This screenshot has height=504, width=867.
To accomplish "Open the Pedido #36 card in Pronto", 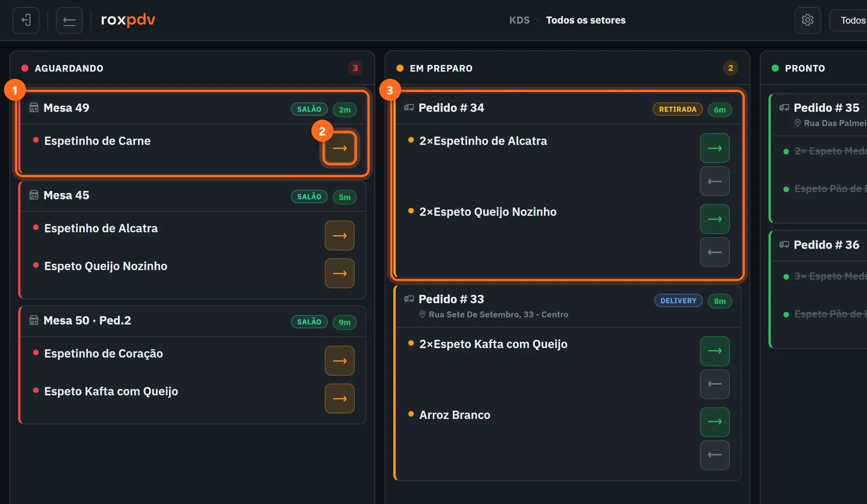I will click(x=818, y=289).
